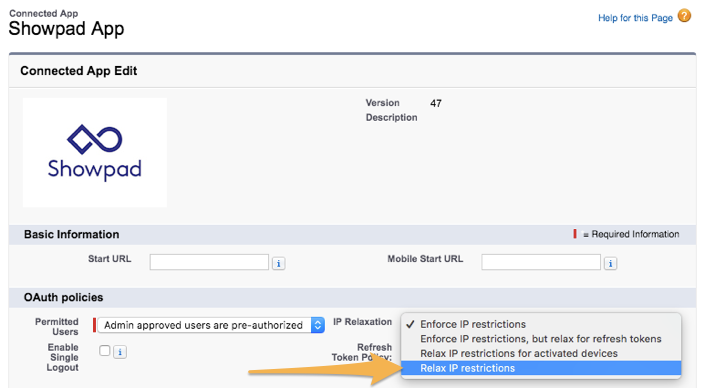Click the Connected App Edit heading

[79, 71]
